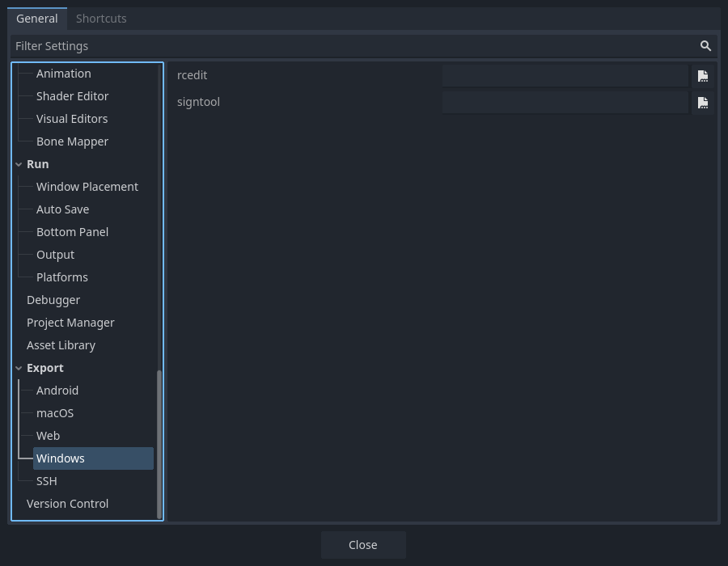Screen dimensions: 728x566
Task: Switch to the Shortcuts tab
Action: point(100,18)
